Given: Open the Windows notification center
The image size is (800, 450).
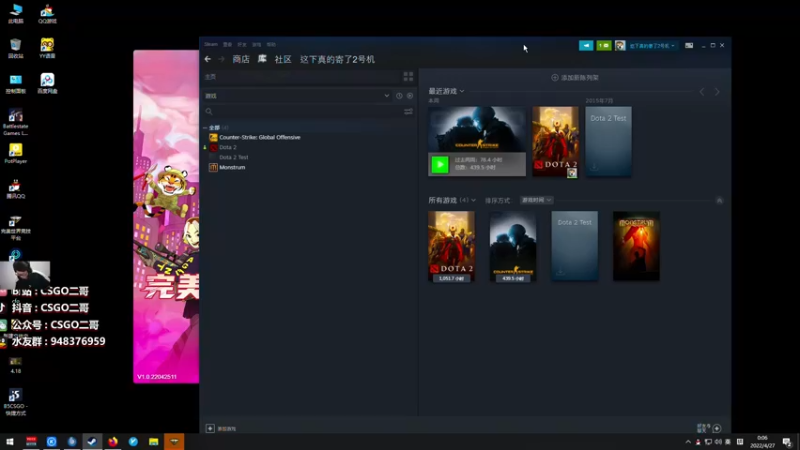Looking at the screenshot, I should click(787, 441).
